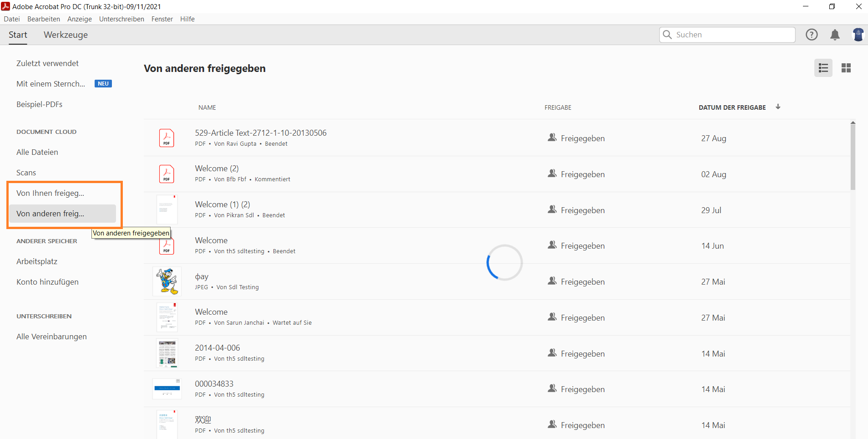The height and width of the screenshot is (439, 868).
Task: Open file named 2014-04-006
Action: tap(217, 348)
